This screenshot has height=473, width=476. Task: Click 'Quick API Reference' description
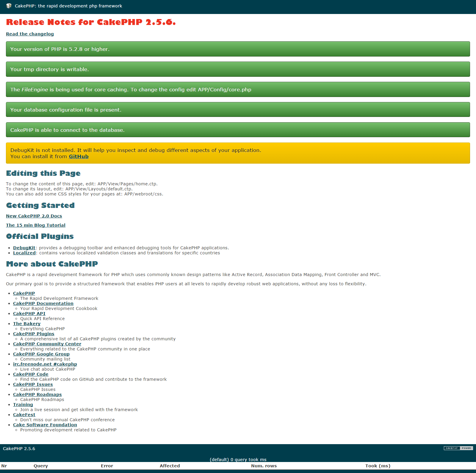pos(43,319)
